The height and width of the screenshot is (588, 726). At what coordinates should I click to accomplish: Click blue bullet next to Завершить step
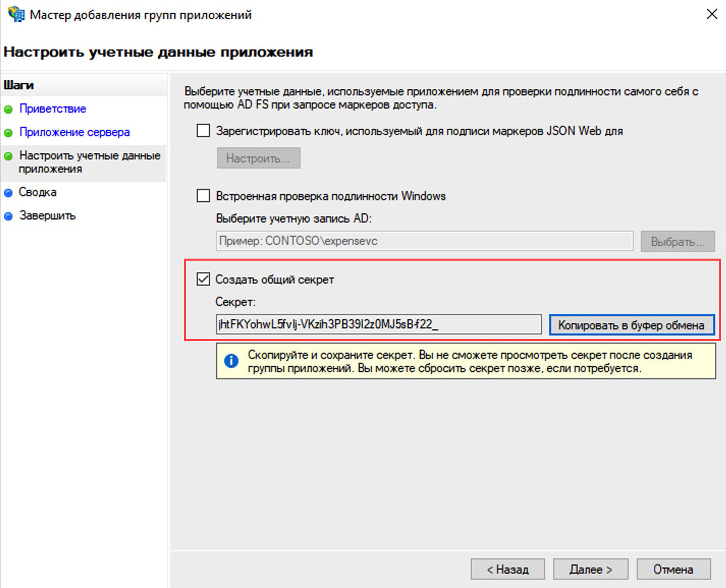pyautogui.click(x=8, y=216)
